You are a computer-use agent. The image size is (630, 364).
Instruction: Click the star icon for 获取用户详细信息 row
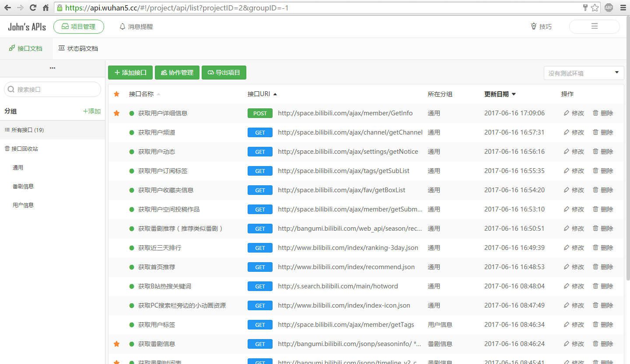pyautogui.click(x=116, y=113)
